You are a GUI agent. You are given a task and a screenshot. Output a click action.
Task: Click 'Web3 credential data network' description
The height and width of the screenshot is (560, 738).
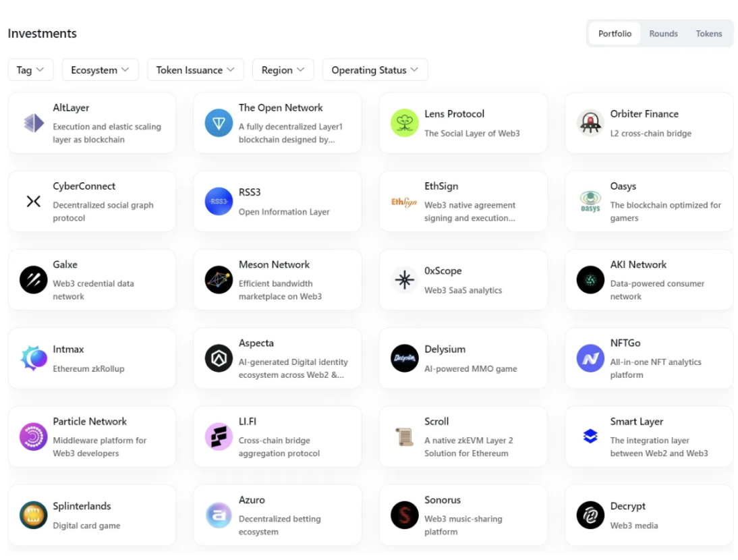click(x=93, y=290)
